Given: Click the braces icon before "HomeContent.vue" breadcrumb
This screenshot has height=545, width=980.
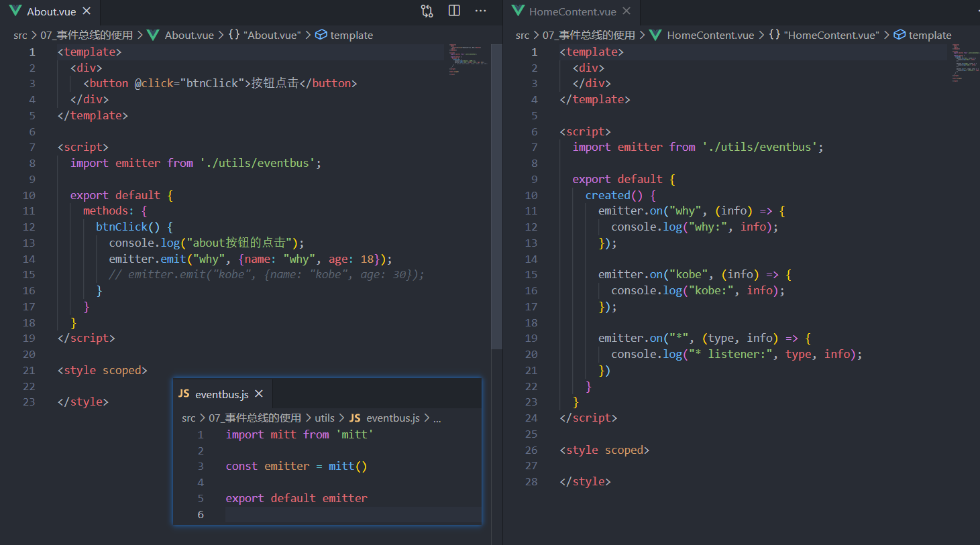Looking at the screenshot, I should pos(773,35).
